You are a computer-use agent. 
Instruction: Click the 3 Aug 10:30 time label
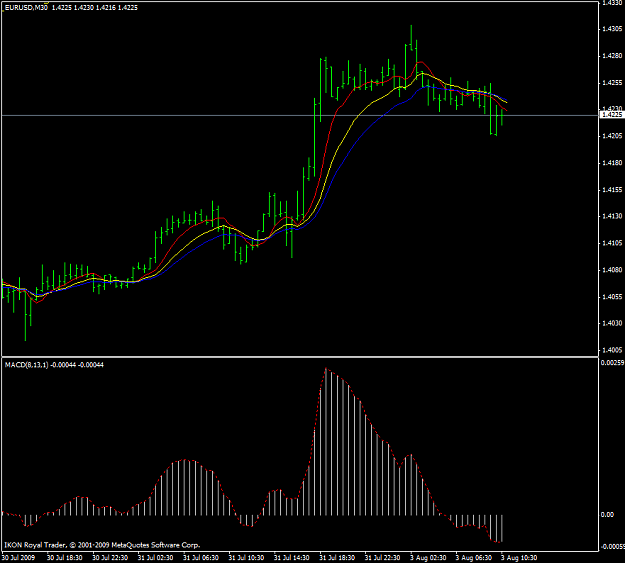(x=519, y=557)
